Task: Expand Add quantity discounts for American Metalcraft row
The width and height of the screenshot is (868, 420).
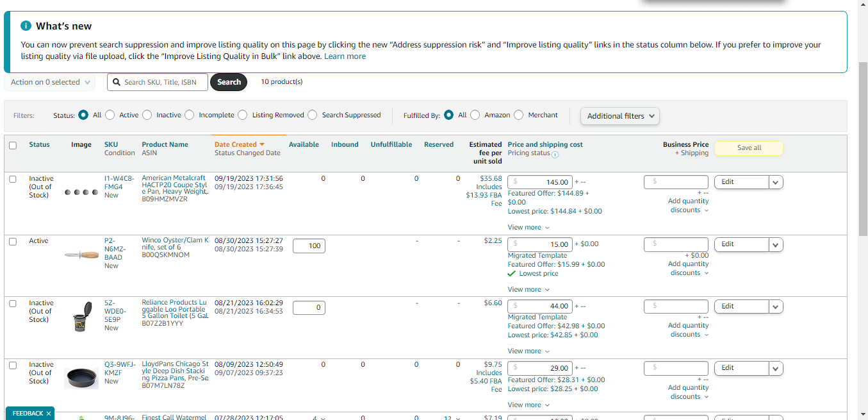Action: tap(689, 206)
